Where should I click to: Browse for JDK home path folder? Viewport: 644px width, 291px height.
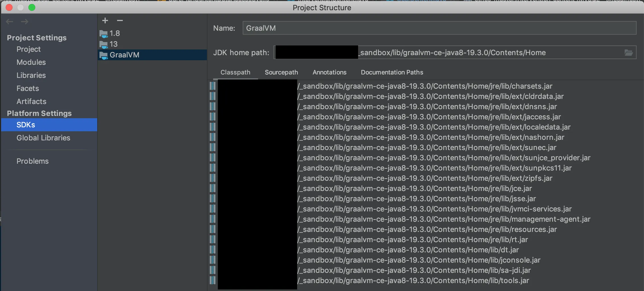[x=628, y=53]
